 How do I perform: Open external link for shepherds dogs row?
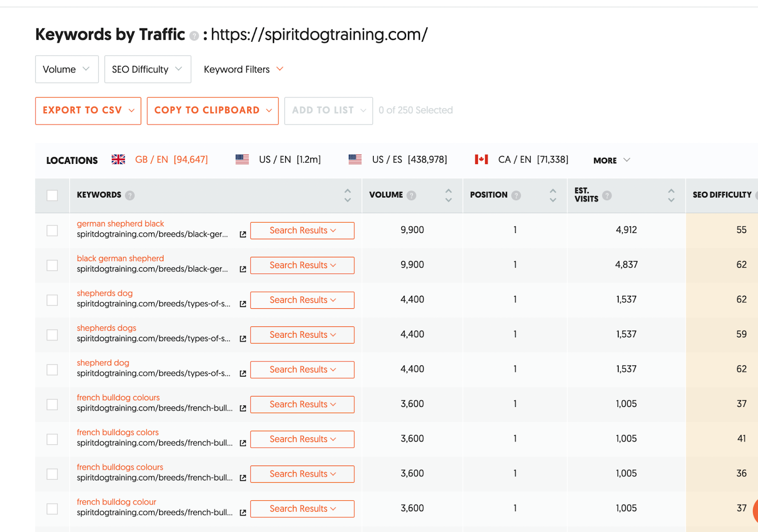(243, 339)
